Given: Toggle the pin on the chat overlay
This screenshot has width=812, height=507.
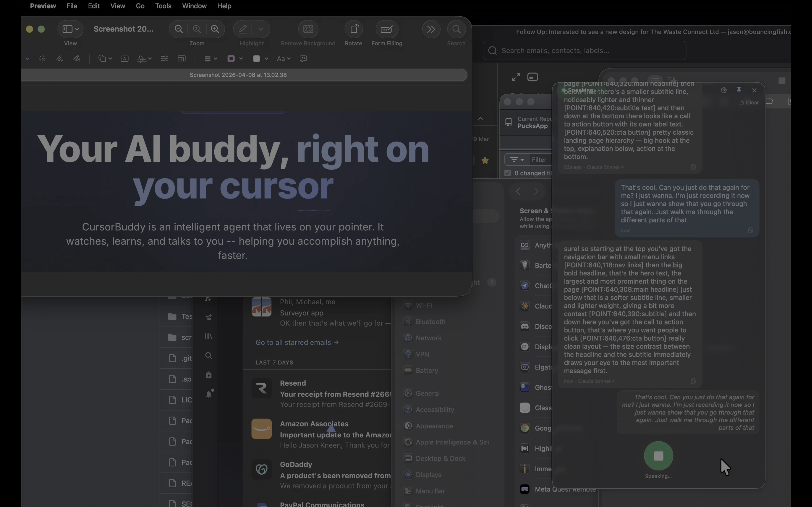Looking at the screenshot, I should point(739,90).
